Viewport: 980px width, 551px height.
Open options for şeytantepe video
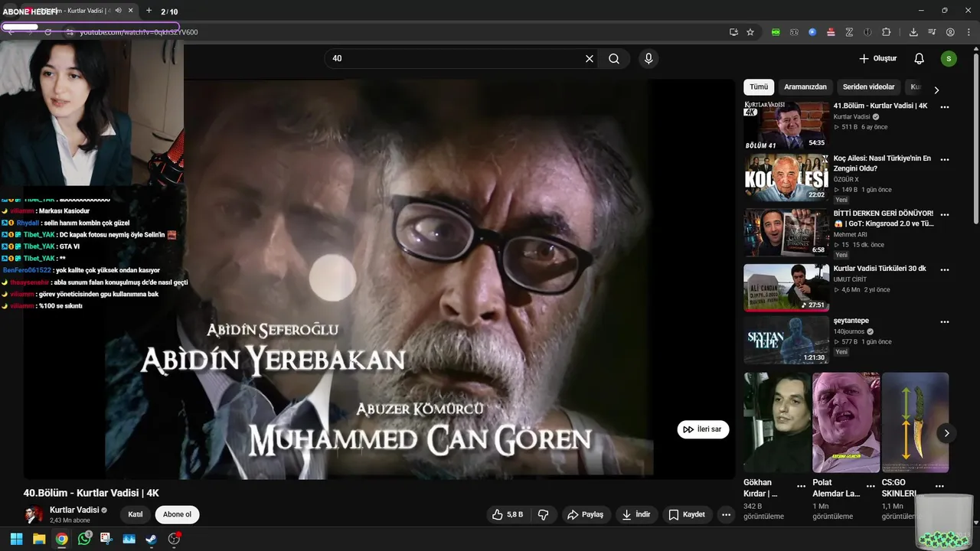click(945, 322)
